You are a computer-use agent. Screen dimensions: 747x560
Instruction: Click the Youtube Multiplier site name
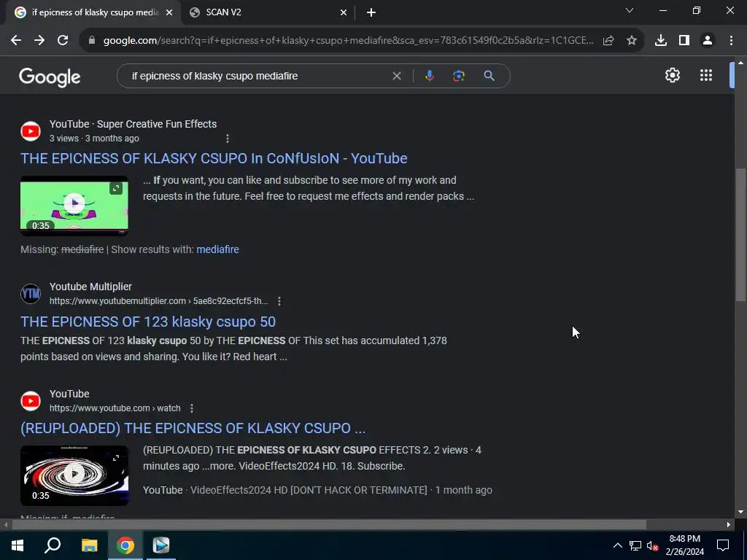90,287
